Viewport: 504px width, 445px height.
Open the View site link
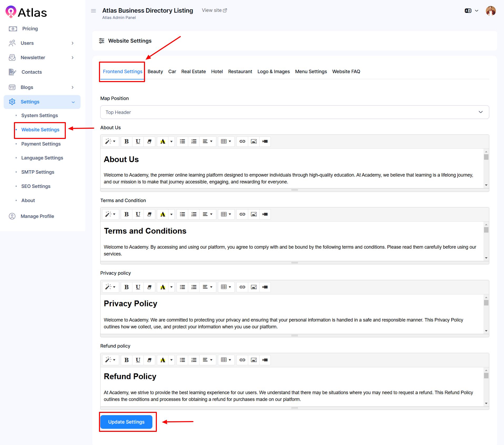(x=214, y=10)
